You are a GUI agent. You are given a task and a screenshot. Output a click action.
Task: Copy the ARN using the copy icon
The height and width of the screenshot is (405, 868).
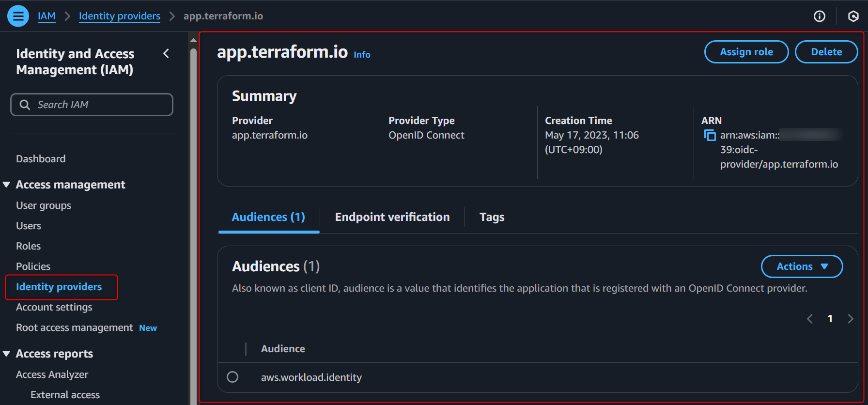pos(710,135)
